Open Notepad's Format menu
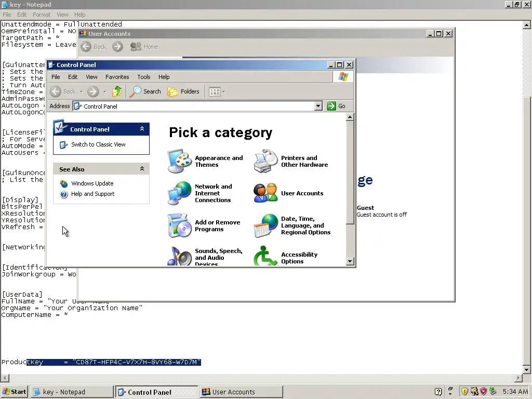This screenshot has width=532, height=399. point(42,15)
